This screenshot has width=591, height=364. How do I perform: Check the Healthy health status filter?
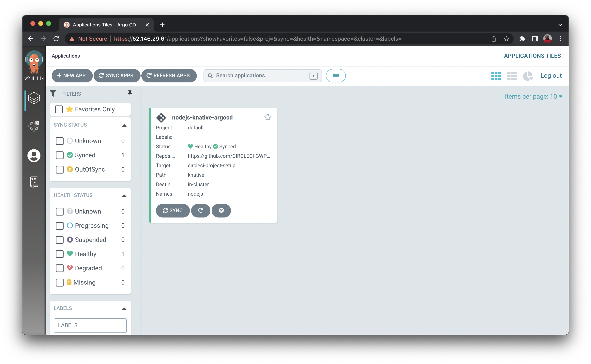59,254
